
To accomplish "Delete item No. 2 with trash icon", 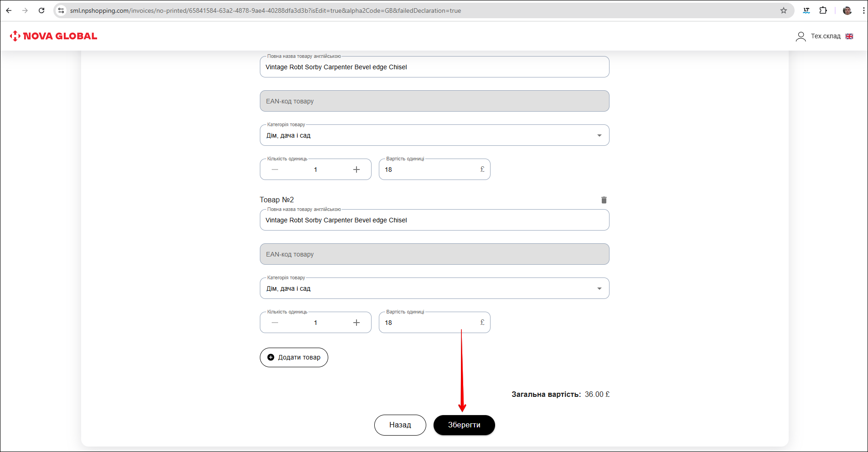I will click(x=604, y=200).
